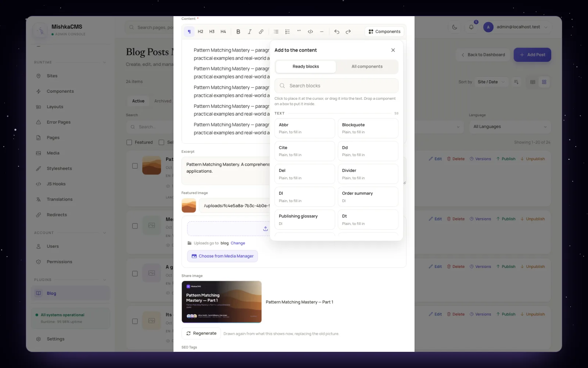Toggle dark mode moon icon

pyautogui.click(x=455, y=27)
